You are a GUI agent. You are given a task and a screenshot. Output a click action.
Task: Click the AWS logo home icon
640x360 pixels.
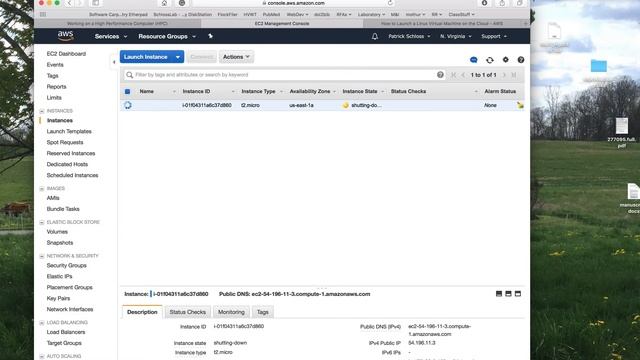click(x=65, y=36)
